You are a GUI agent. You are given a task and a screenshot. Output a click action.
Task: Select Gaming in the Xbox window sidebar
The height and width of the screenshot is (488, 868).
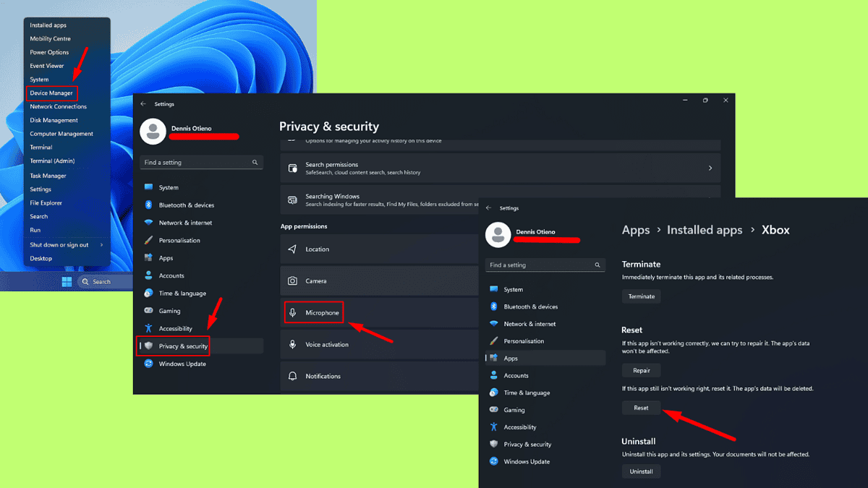coord(545,410)
